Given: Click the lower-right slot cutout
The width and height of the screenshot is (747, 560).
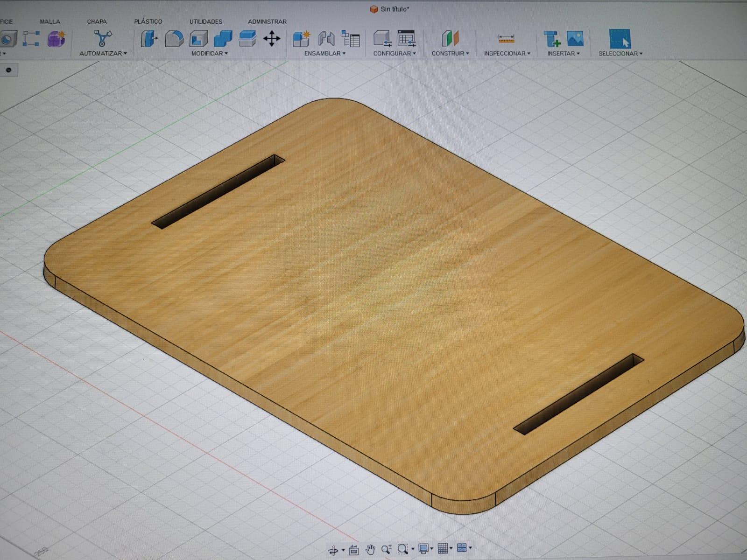Looking at the screenshot, I should click(x=578, y=394).
